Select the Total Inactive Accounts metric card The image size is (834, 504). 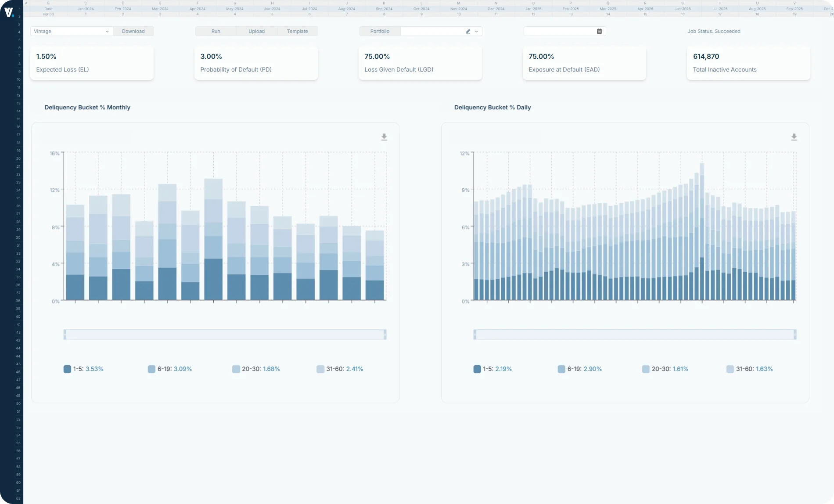[x=748, y=62]
